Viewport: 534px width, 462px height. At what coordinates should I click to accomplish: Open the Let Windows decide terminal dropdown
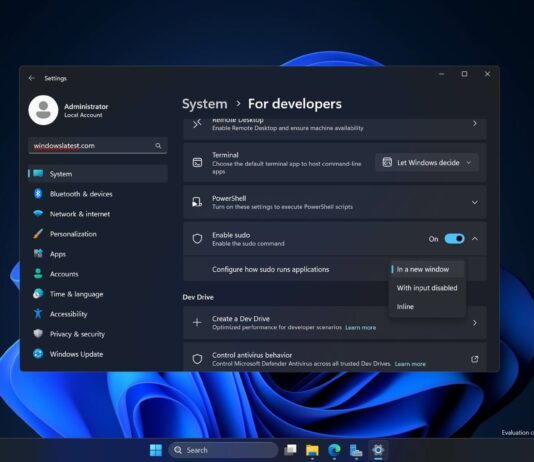pyautogui.click(x=427, y=163)
